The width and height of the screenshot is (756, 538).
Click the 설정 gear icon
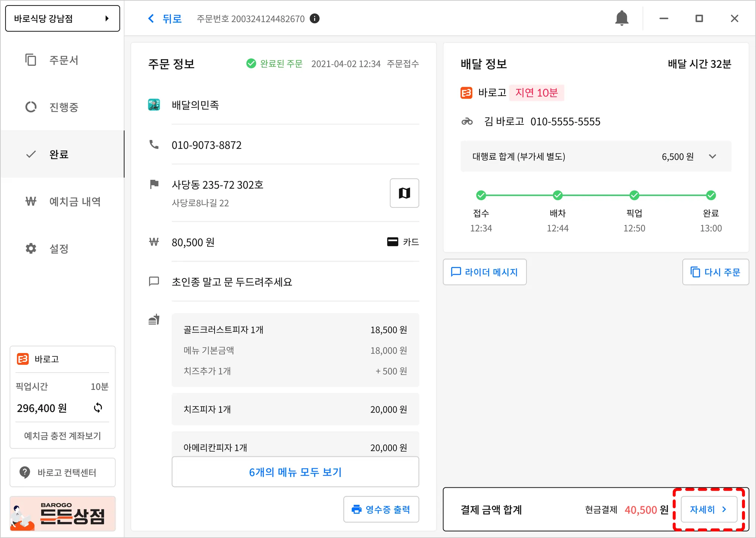tap(31, 249)
